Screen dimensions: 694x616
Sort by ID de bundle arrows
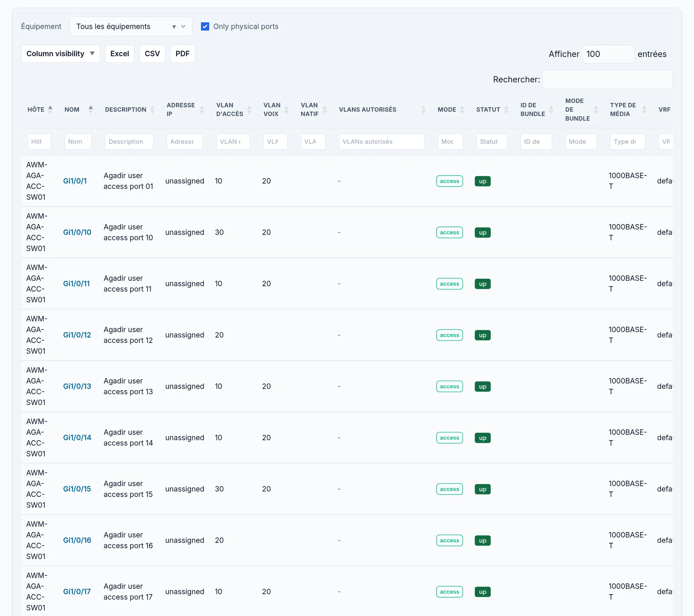[551, 110]
